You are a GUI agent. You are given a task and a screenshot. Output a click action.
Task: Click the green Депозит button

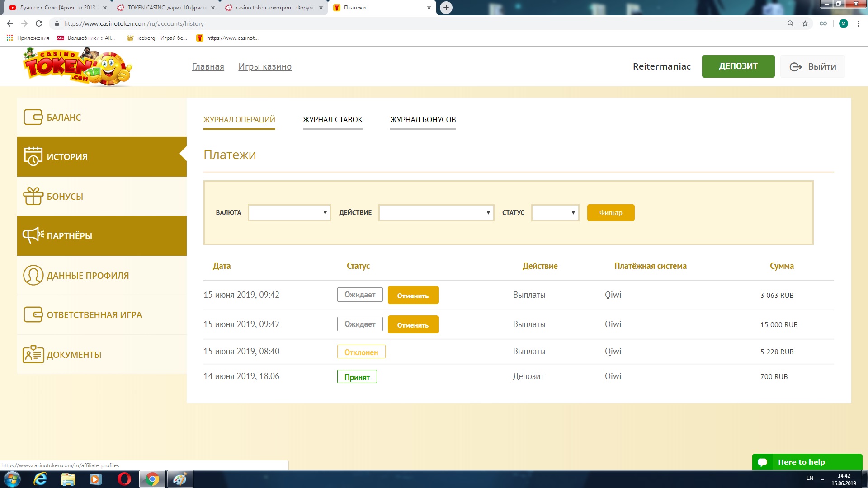[738, 66]
